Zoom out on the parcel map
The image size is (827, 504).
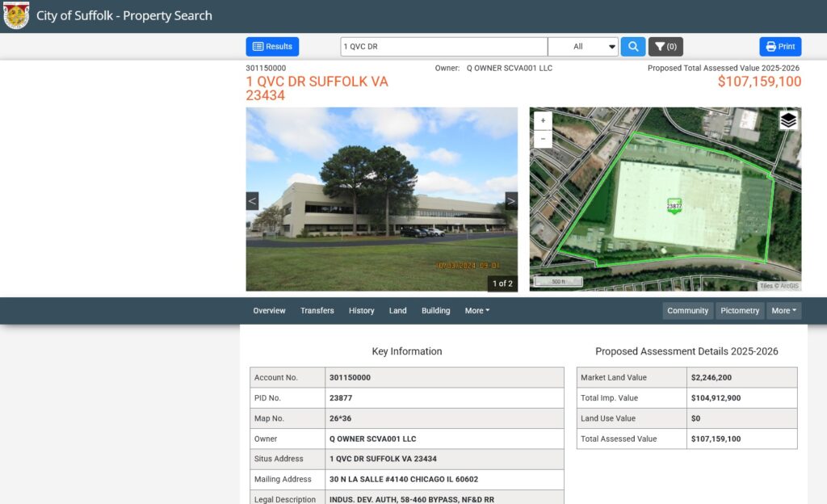click(543, 139)
